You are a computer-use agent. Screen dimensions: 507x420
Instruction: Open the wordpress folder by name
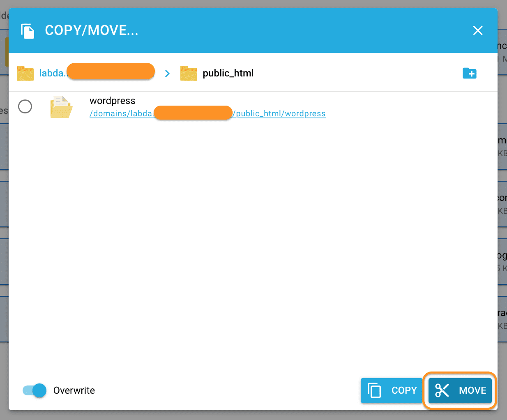coord(112,101)
